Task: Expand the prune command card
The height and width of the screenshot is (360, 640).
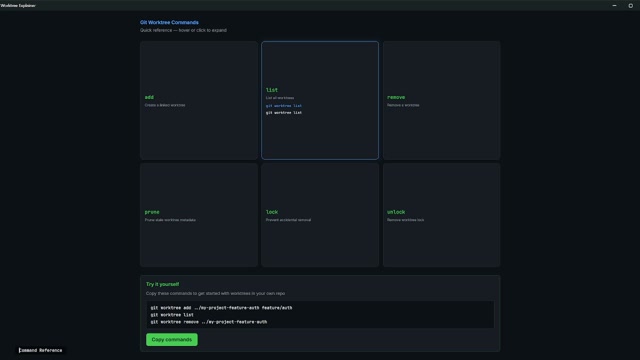Action: click(x=199, y=215)
